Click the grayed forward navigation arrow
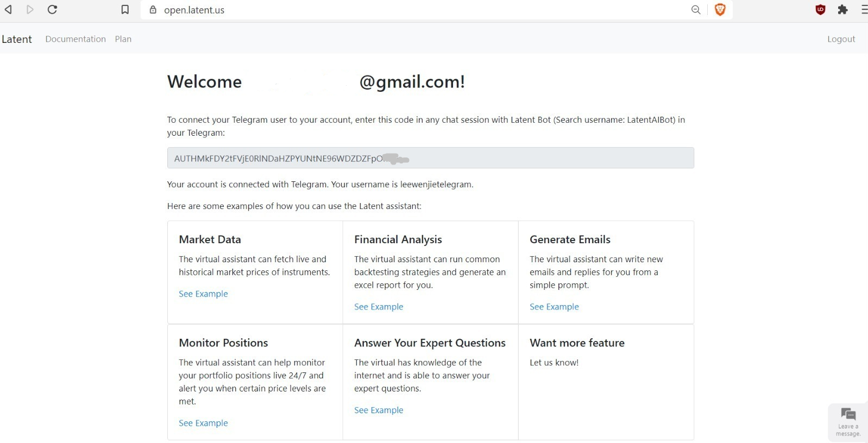This screenshot has height=443, width=868. point(30,9)
